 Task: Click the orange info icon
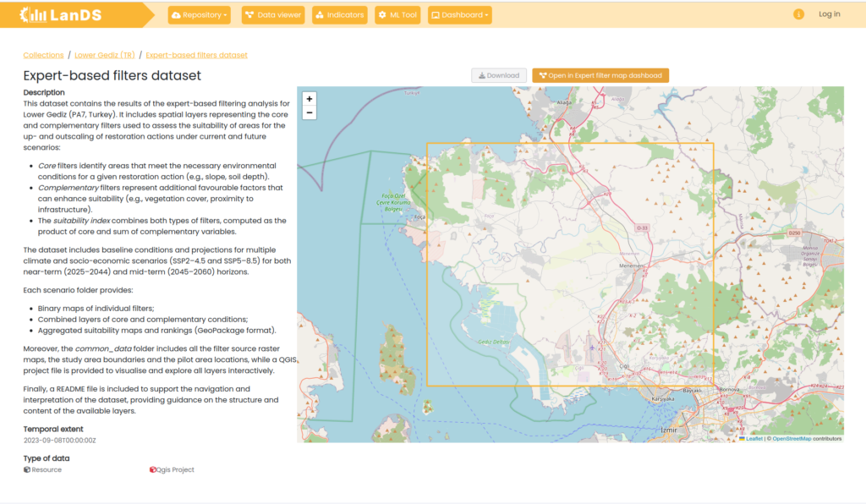tap(798, 14)
